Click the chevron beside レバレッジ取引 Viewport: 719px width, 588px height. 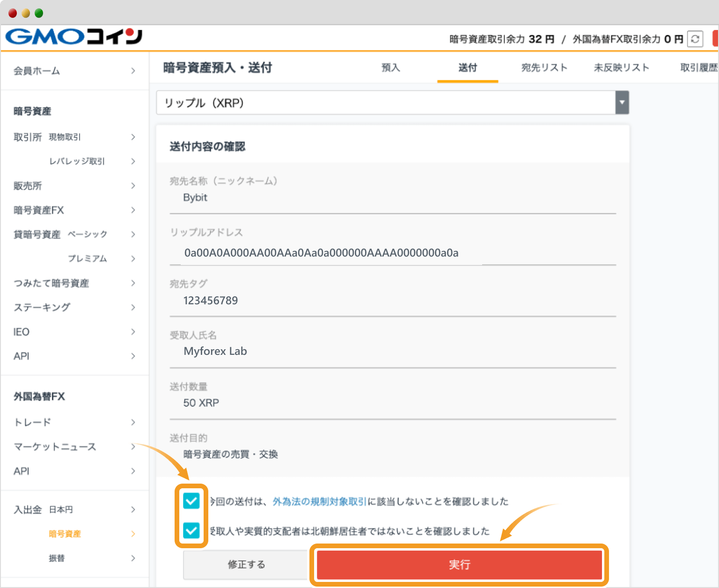[133, 161]
